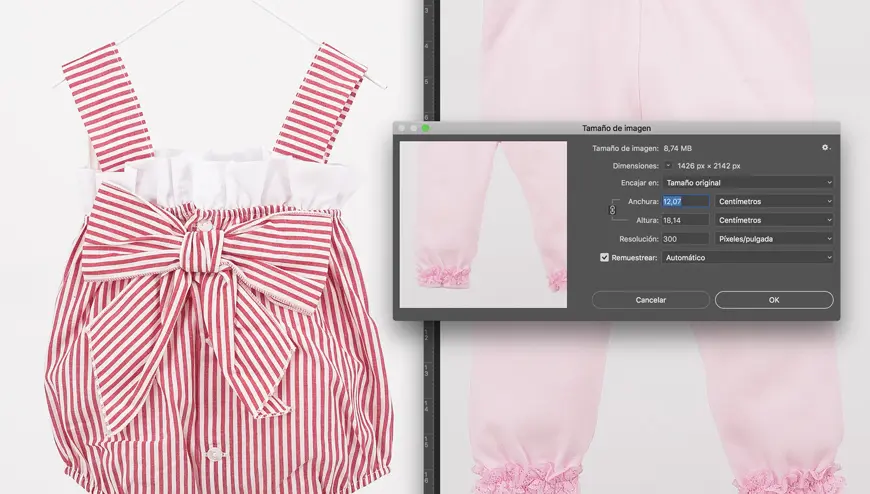This screenshot has height=494, width=870.
Task: Click the Anchura width input field
Action: pyautogui.click(x=685, y=201)
